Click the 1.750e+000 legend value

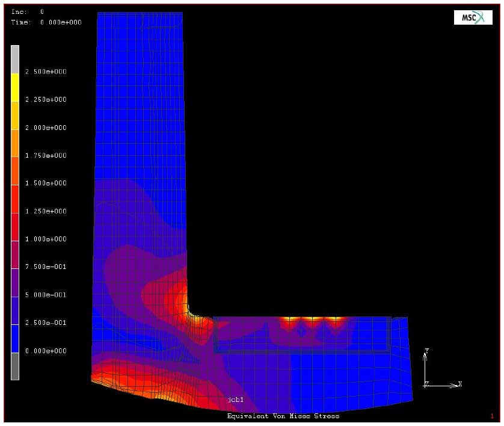pyautogui.click(x=46, y=156)
